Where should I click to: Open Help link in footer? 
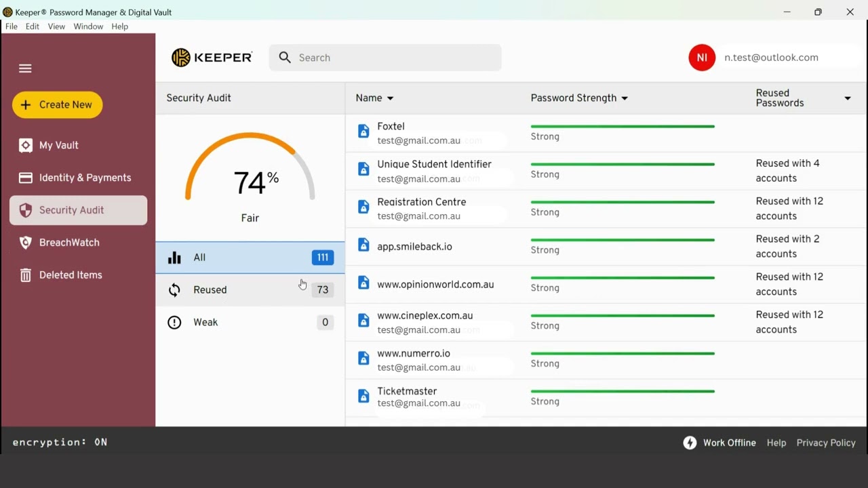(776, 443)
